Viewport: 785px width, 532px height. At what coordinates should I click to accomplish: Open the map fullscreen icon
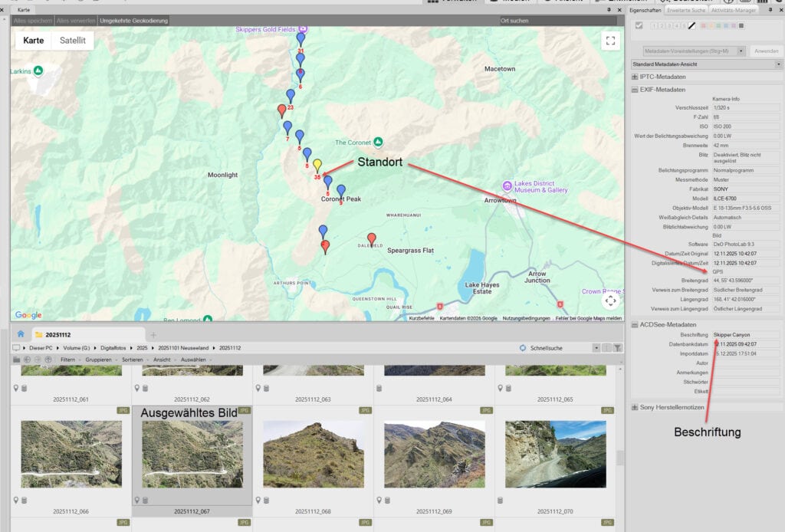click(x=611, y=41)
